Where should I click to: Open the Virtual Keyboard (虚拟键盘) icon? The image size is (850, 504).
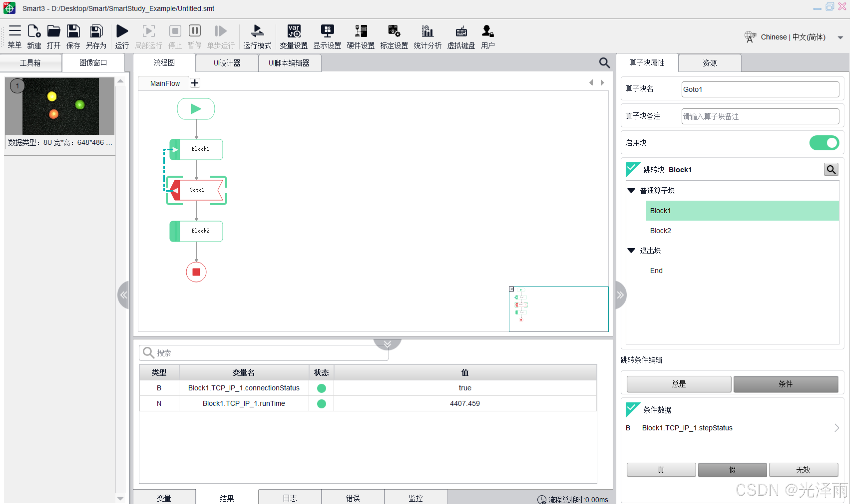461,32
